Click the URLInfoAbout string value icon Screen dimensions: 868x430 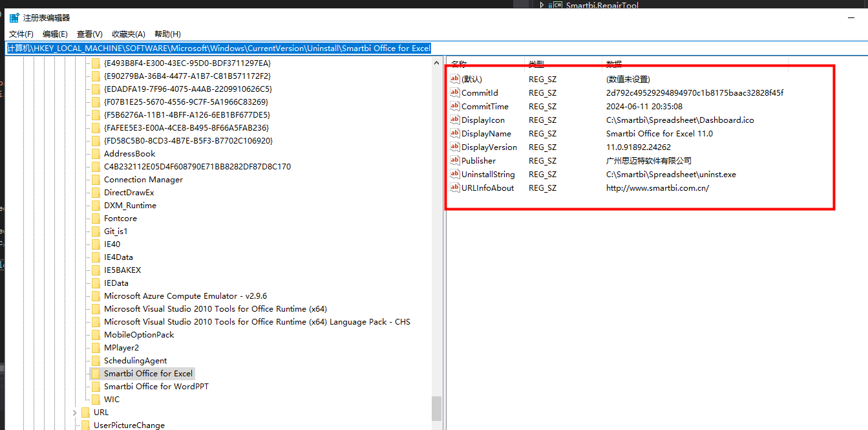tap(455, 188)
